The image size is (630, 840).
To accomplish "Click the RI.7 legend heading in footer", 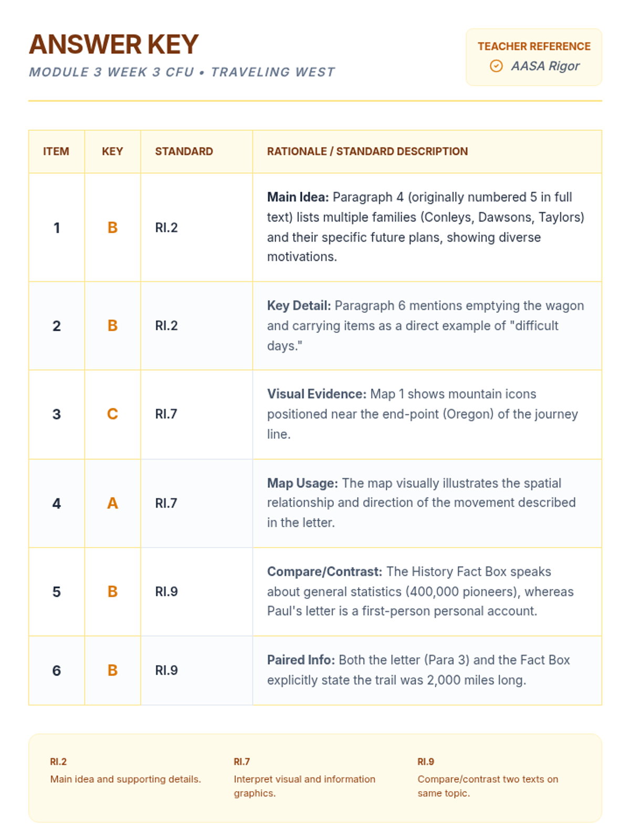I will (x=241, y=762).
